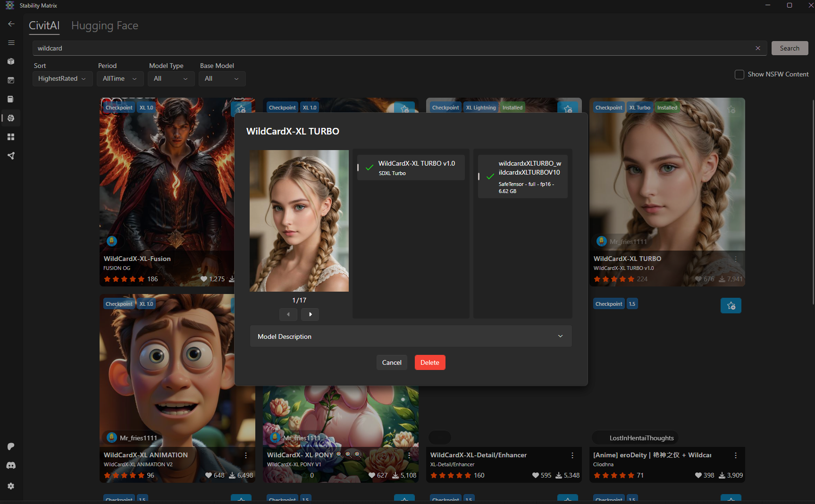Click XL Turbo tag on TURBO card

(639, 108)
